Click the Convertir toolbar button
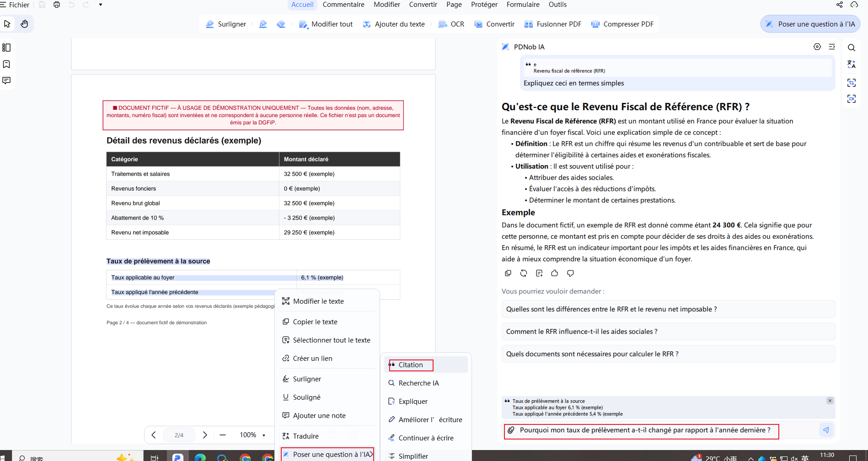This screenshot has height=461, width=868. [494, 24]
